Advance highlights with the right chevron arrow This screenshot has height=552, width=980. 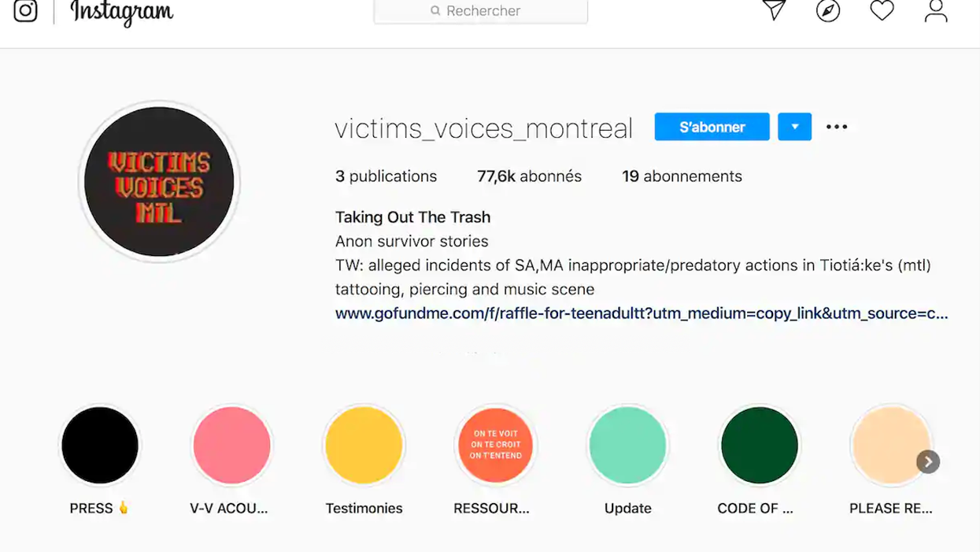[x=928, y=461]
